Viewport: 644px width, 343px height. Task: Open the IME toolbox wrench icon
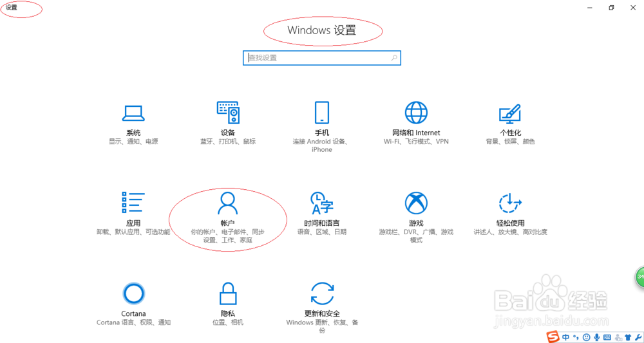(638, 337)
